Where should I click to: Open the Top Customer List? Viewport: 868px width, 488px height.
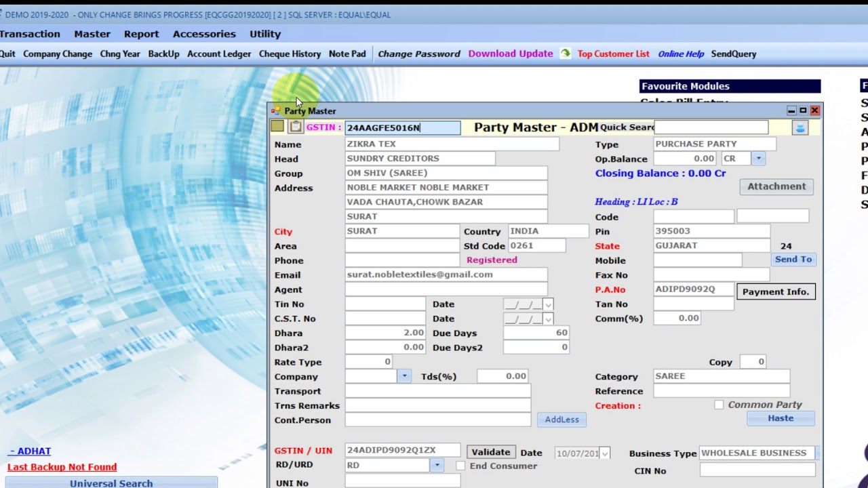click(x=614, y=54)
